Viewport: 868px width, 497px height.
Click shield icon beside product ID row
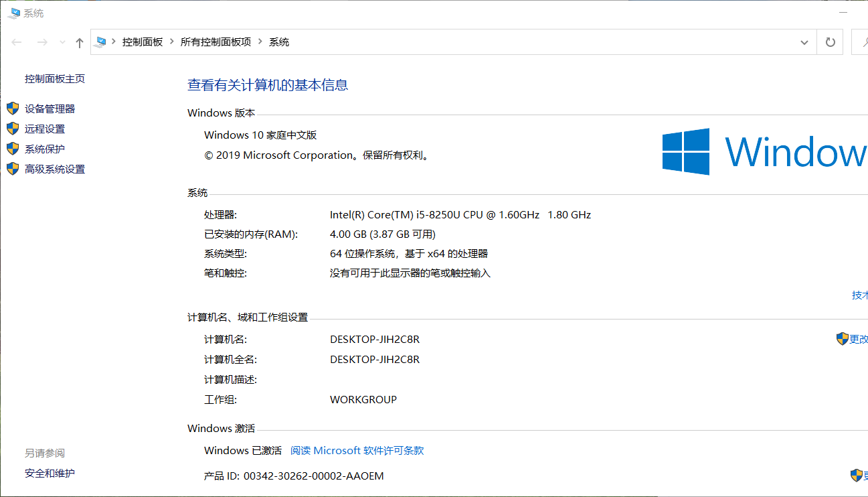(857, 476)
